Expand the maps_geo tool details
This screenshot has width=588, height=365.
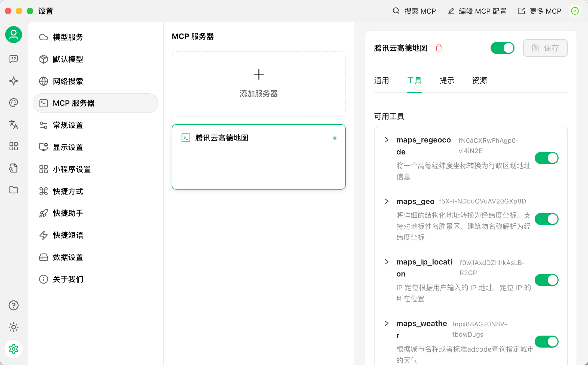coord(387,201)
